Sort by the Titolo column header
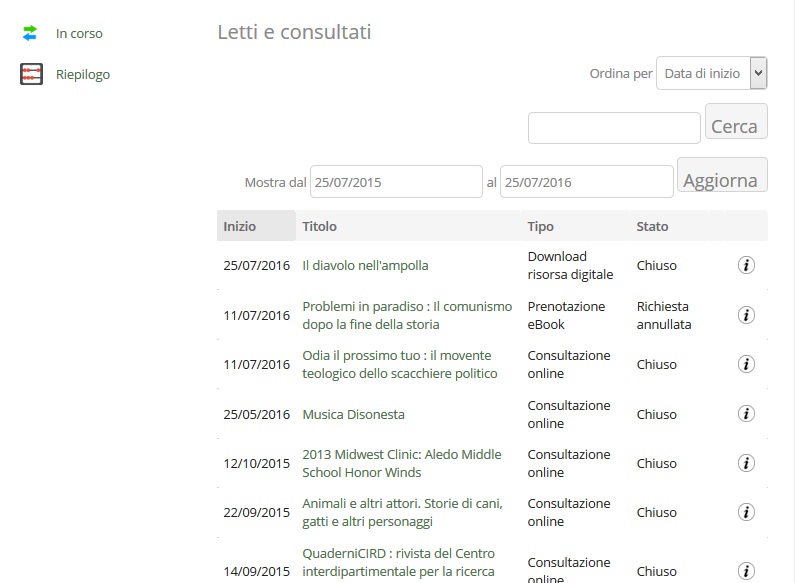 320,226
